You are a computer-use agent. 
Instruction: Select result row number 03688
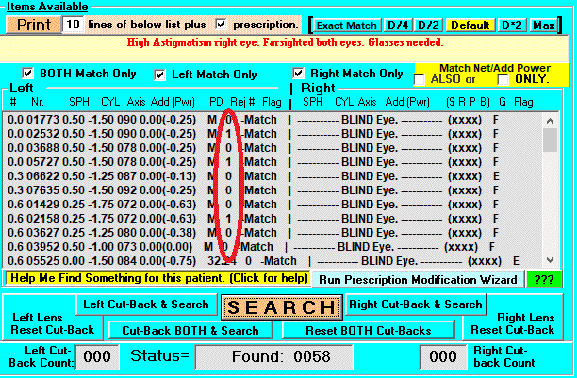click(x=272, y=148)
